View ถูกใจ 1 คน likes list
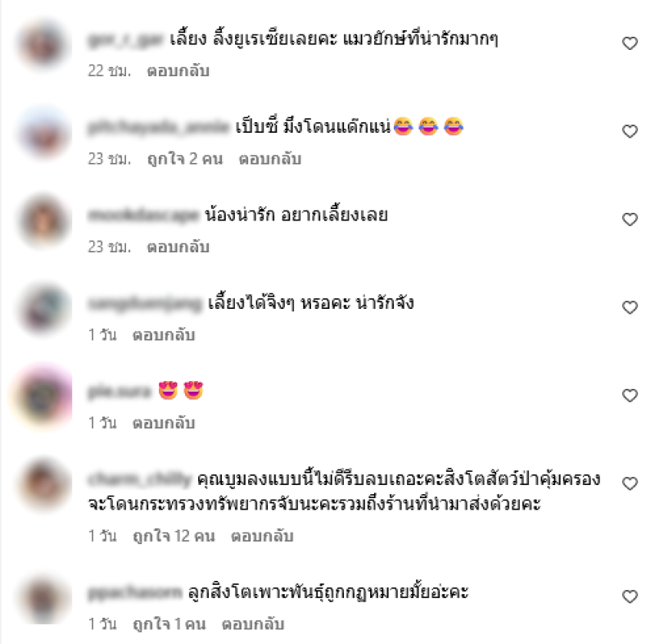 pyautogui.click(x=169, y=624)
